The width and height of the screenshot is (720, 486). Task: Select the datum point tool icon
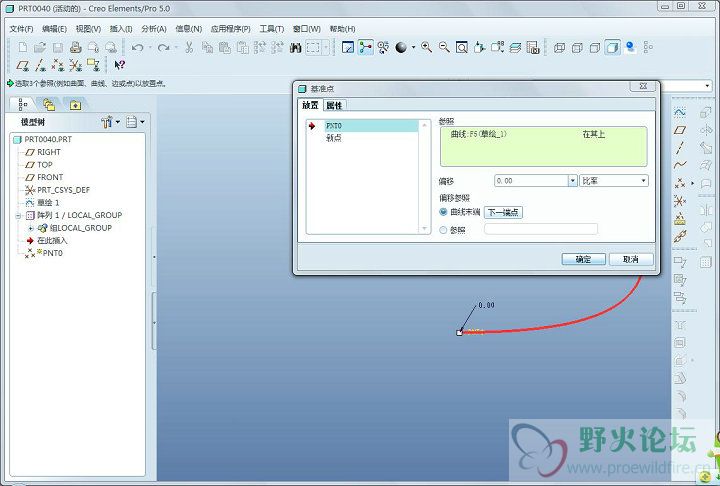pos(680,183)
